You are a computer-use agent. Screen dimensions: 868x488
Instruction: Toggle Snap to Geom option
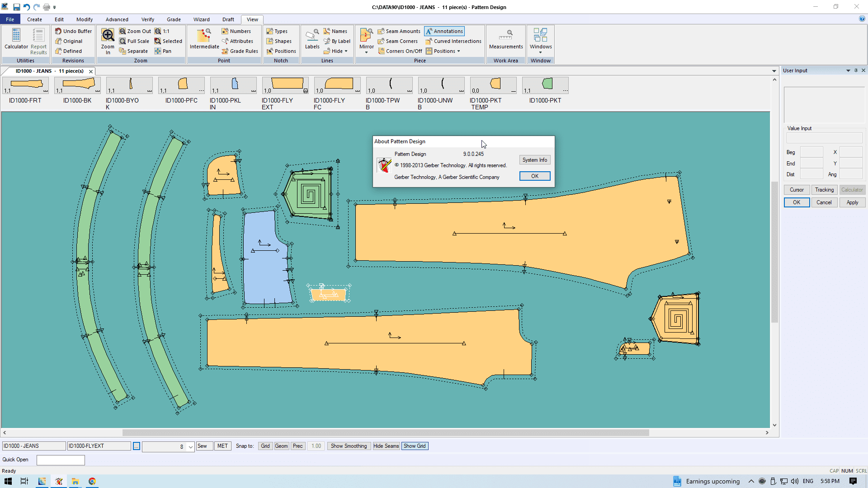(x=281, y=446)
